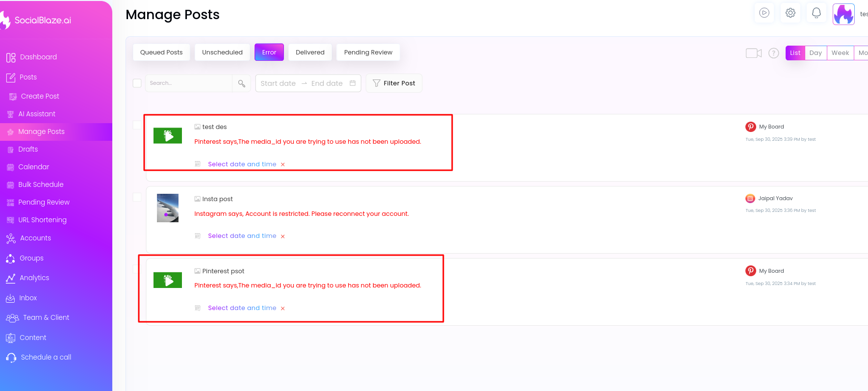Expand Select date and time for test des

coord(242,164)
